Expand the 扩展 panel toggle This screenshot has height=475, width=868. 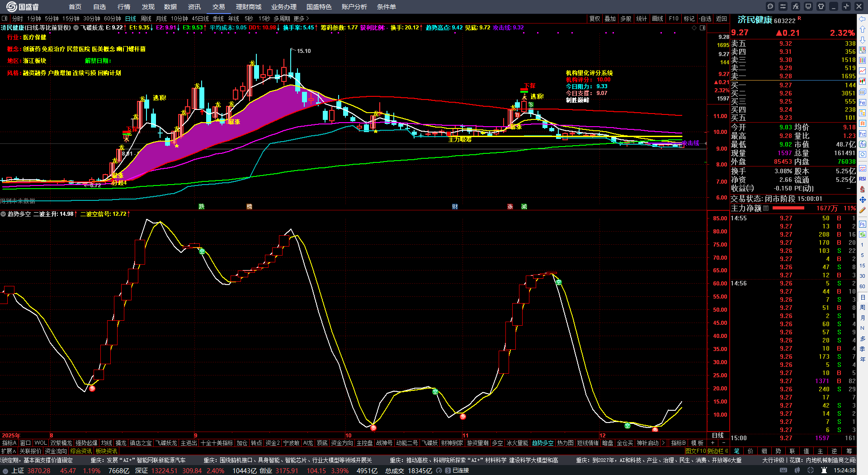(9, 451)
